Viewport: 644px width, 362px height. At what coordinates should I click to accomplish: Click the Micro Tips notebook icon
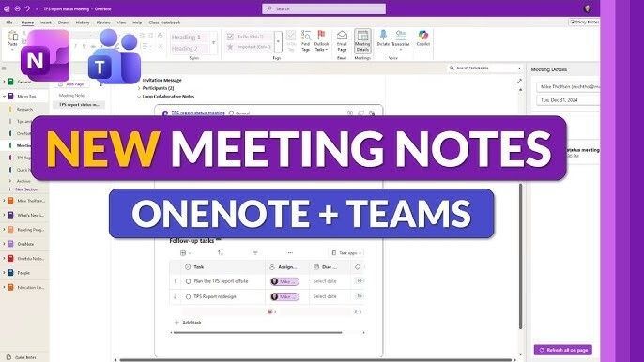(11, 96)
